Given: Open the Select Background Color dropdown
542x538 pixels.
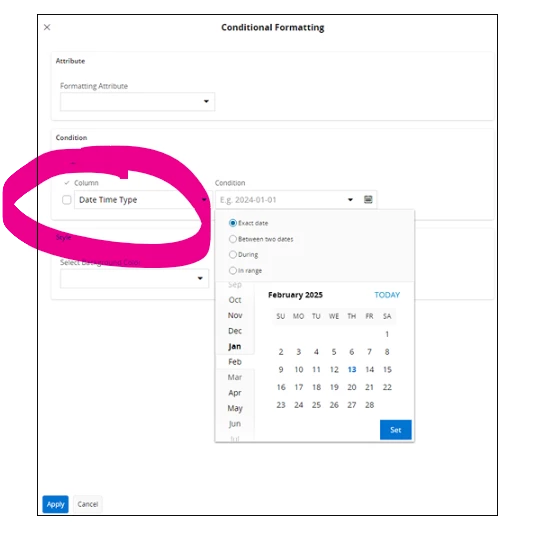Looking at the screenshot, I should click(134, 278).
